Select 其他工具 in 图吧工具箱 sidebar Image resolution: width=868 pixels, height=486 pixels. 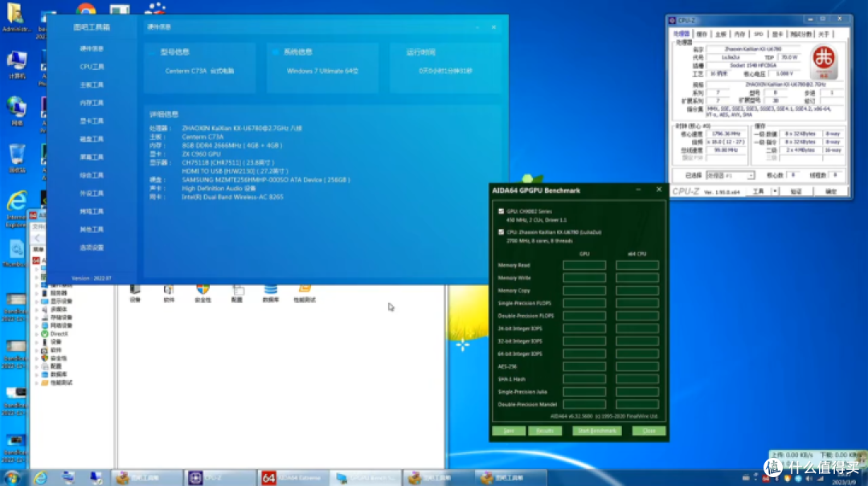pos(92,230)
